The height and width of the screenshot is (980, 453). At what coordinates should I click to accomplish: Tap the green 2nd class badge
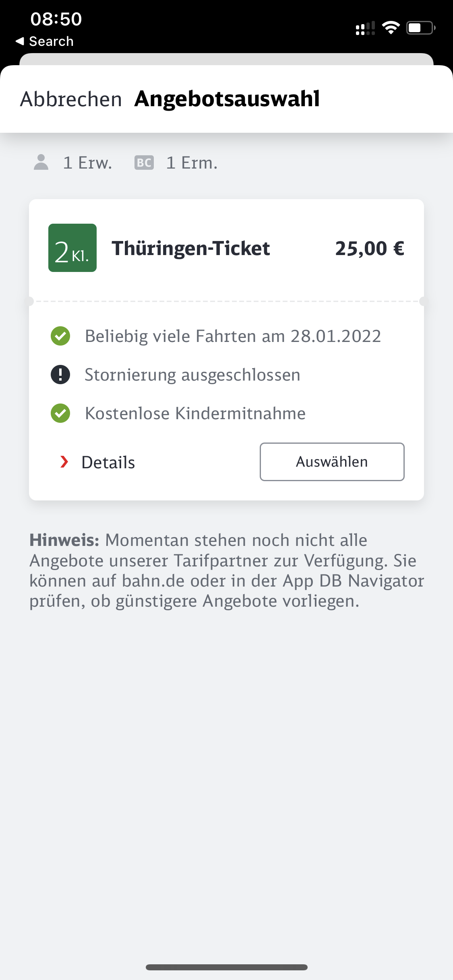click(72, 248)
